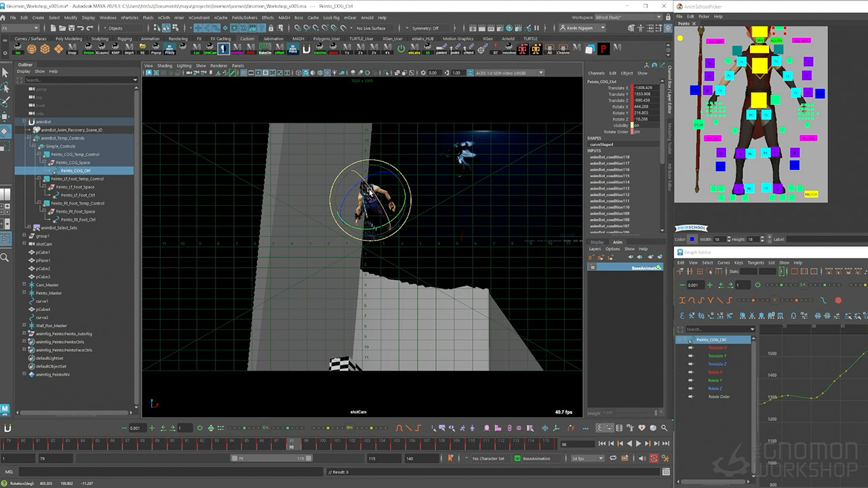The width and height of the screenshot is (868, 488).
Task: Open the 24 fps frame rate dropdown
Action: pyautogui.click(x=587, y=458)
